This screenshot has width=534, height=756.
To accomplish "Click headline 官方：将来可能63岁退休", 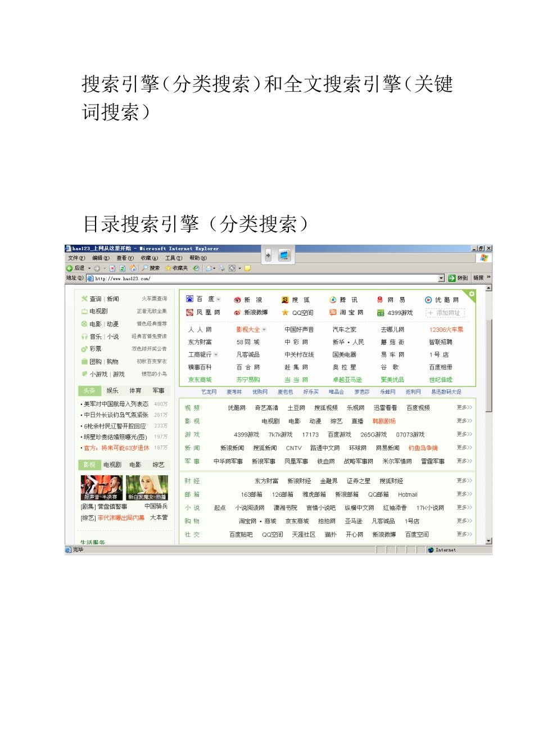I will [x=116, y=448].
